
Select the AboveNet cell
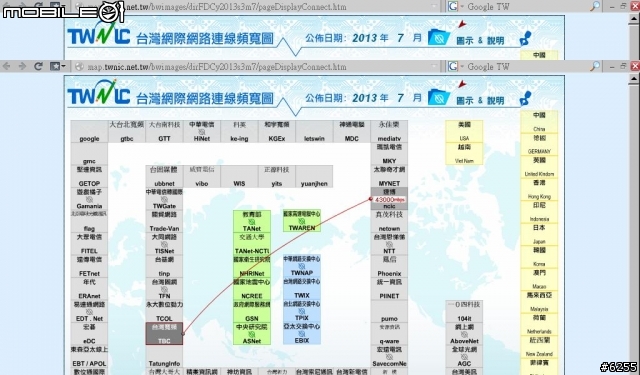tap(464, 334)
